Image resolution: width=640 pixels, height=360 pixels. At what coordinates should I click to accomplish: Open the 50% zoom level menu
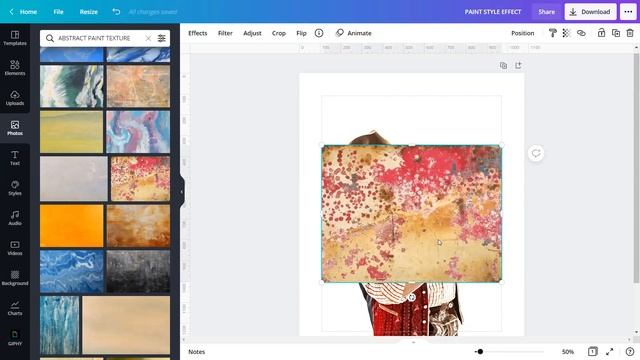click(x=568, y=351)
